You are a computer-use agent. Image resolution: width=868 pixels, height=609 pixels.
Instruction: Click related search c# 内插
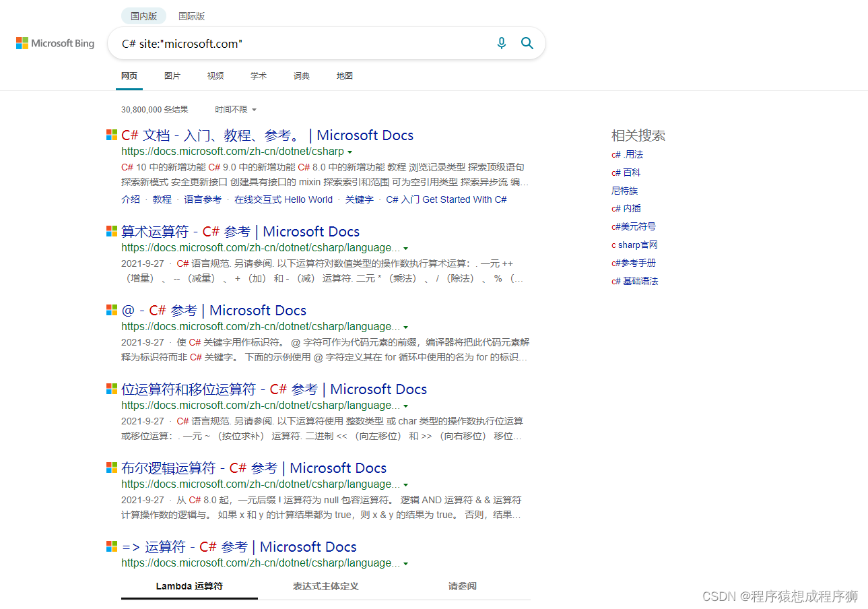click(626, 209)
